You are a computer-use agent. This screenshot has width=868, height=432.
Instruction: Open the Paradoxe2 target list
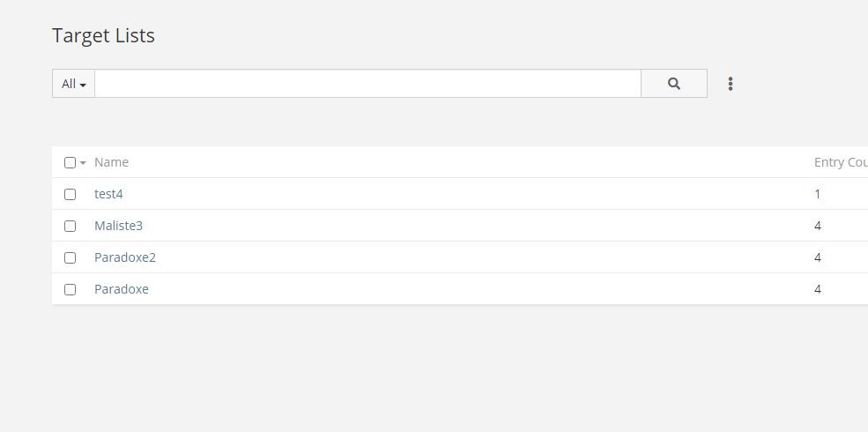(125, 257)
